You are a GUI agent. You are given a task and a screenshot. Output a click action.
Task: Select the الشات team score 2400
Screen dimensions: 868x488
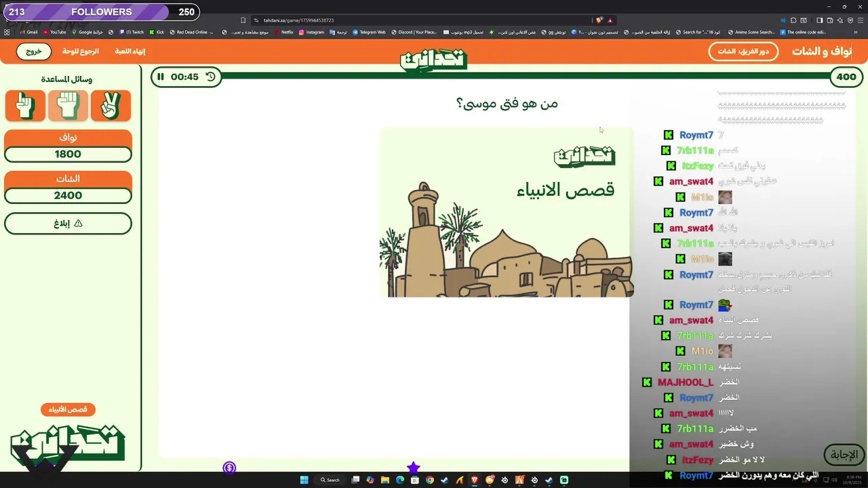[x=68, y=195]
